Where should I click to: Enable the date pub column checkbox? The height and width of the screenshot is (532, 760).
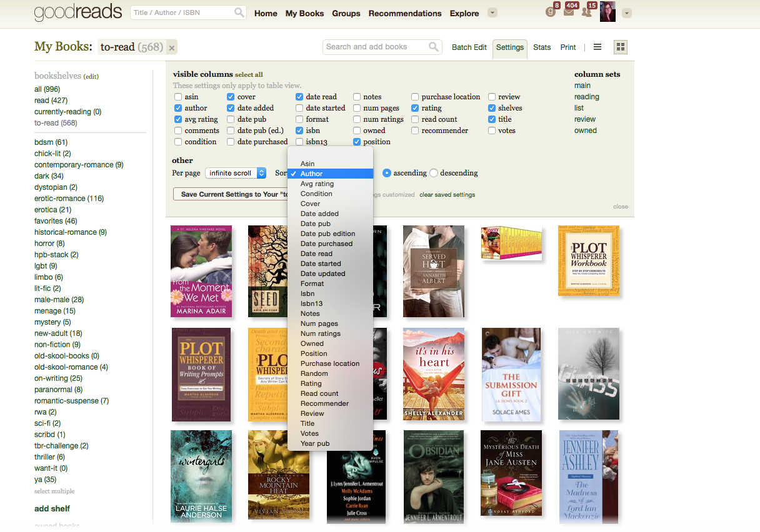click(231, 119)
